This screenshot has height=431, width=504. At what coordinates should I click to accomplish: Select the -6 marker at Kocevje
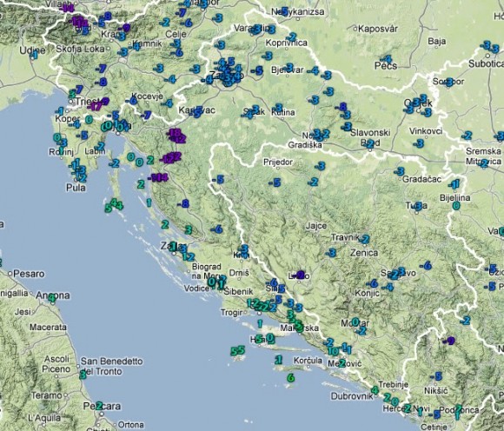[x=132, y=101]
